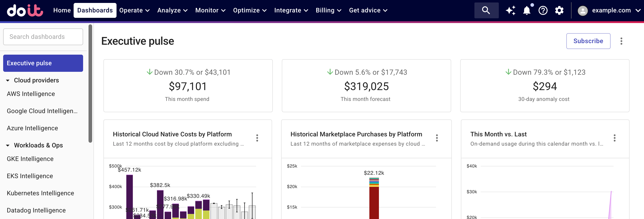Open options menu for Historical Cloud Native Costs

click(257, 138)
